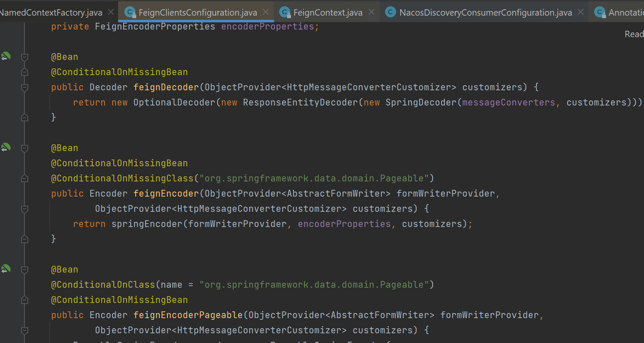Collapse fold marker at feignDecoder's @Bean line
644x343 pixels.
tap(25, 57)
